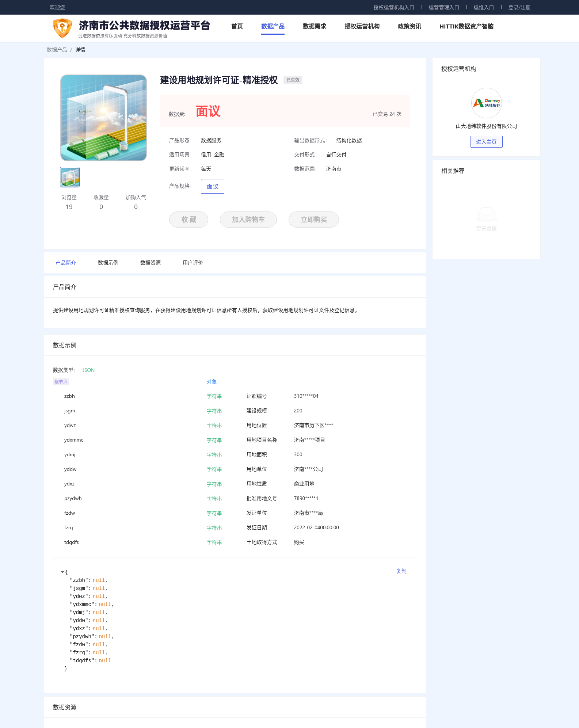
Task: Click the 复制 link for JSON
Action: (401, 571)
